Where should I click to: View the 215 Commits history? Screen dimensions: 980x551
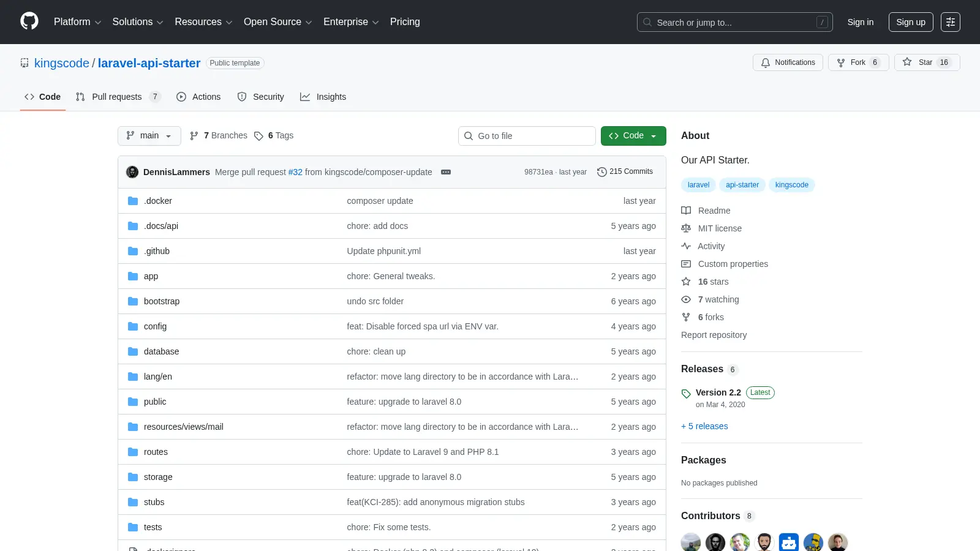625,172
